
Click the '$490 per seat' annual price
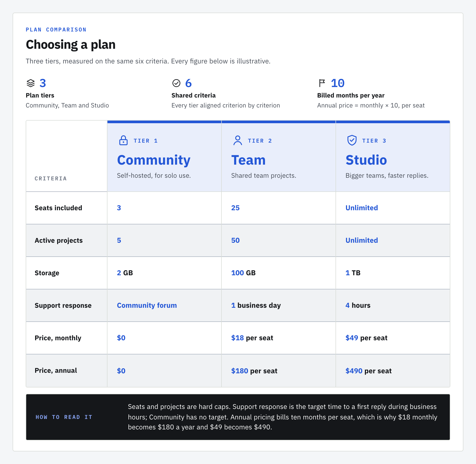[x=369, y=371]
